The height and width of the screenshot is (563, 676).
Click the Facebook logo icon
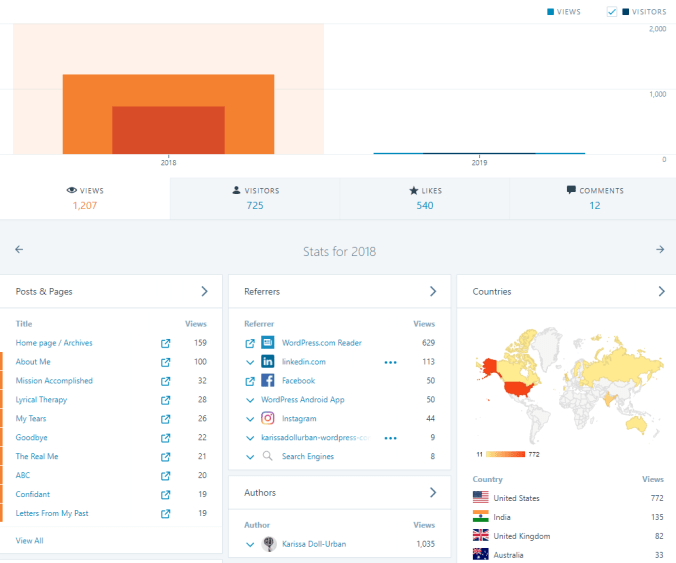click(268, 380)
